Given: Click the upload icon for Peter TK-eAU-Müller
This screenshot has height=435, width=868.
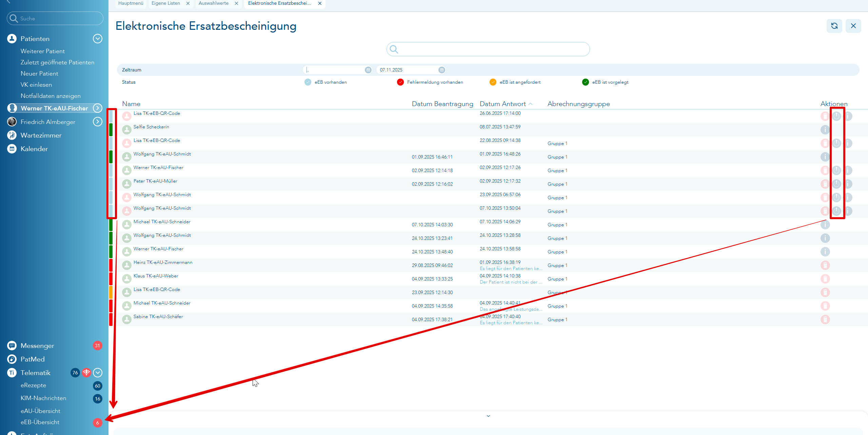Looking at the screenshot, I should [836, 184].
